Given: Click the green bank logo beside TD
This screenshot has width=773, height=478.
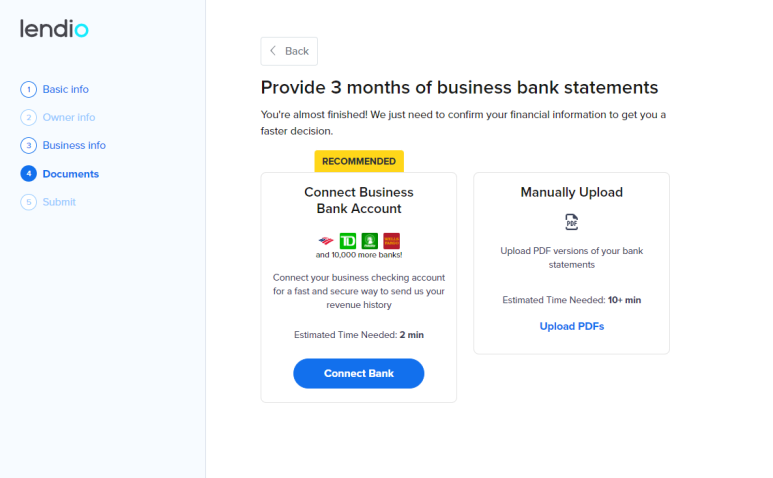Looking at the screenshot, I should click(x=369, y=241).
